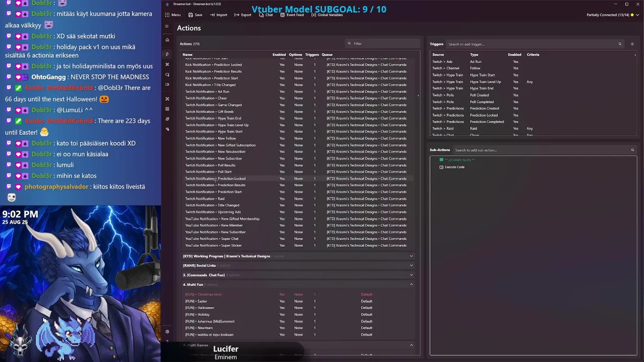Toggle the hamburger sidebar menu icon
The height and width of the screenshot is (362, 644).
coord(167,26)
